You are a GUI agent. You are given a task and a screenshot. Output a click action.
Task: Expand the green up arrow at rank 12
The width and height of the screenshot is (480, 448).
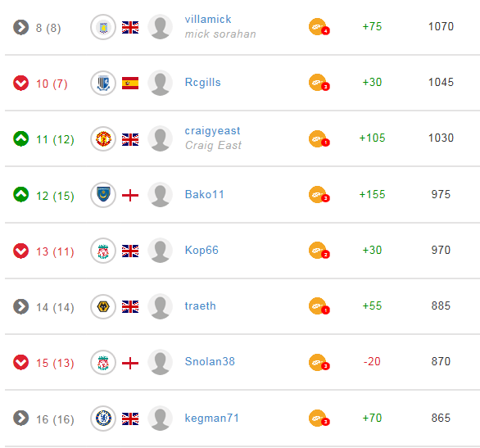coord(20,195)
